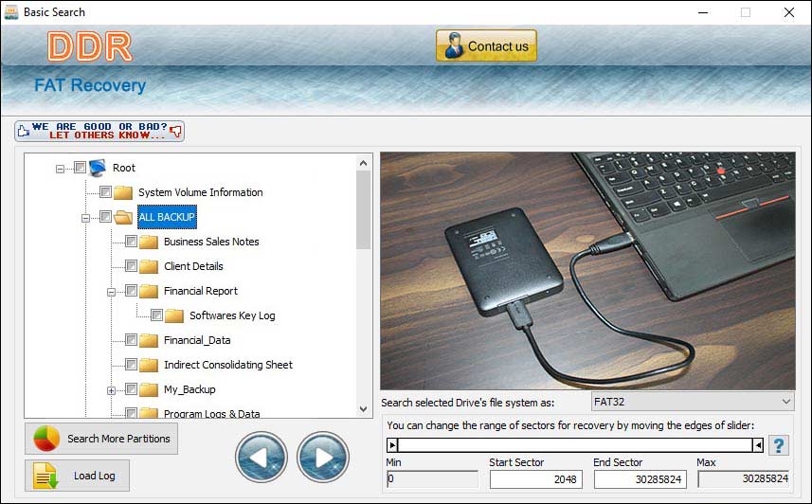
Task: Click the external hard drive photo
Action: click(x=587, y=271)
